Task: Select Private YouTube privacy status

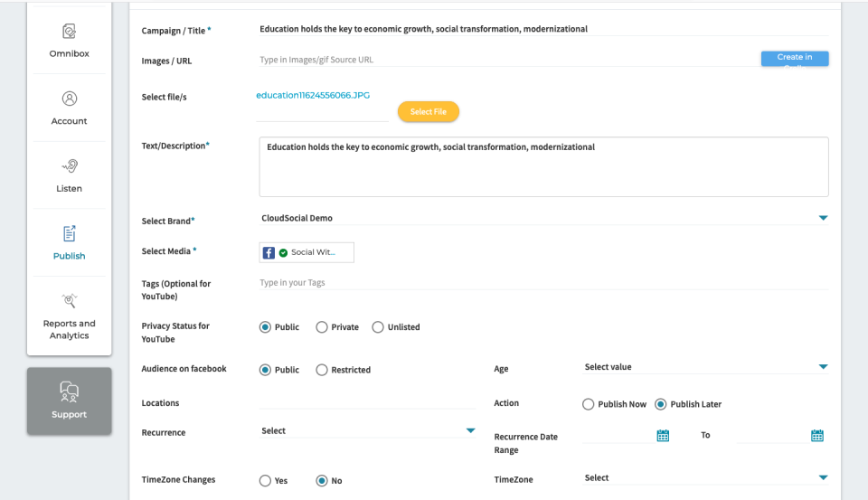Action: point(322,327)
